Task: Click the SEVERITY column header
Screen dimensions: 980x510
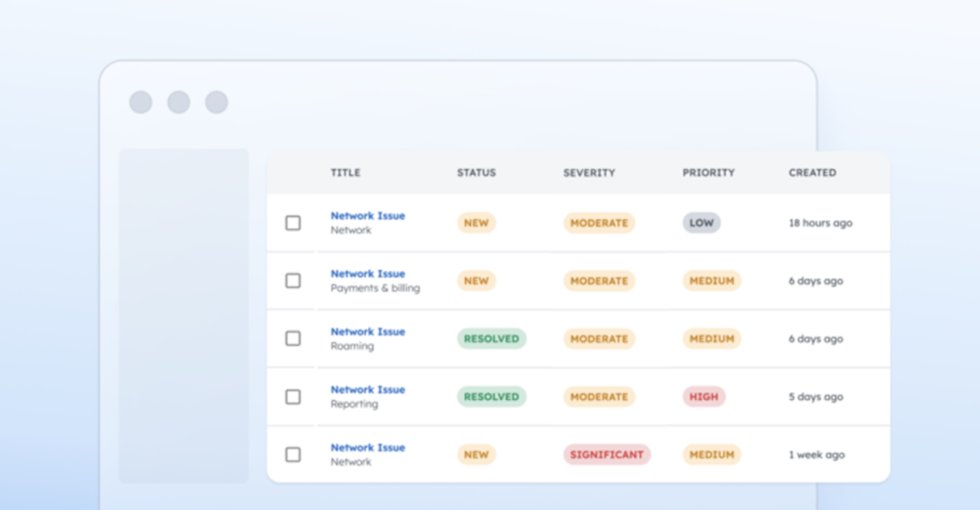Action: click(589, 173)
